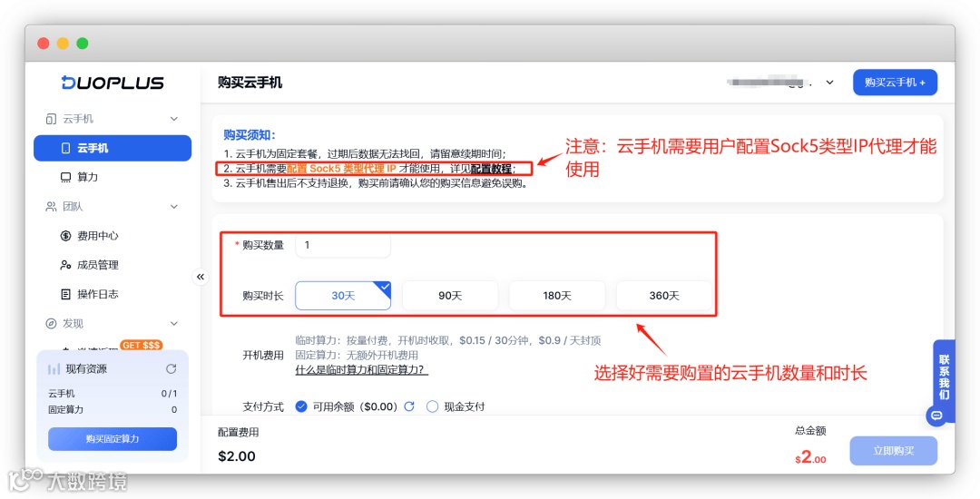Collapse the sidebar with double-arrow button

coord(200,277)
